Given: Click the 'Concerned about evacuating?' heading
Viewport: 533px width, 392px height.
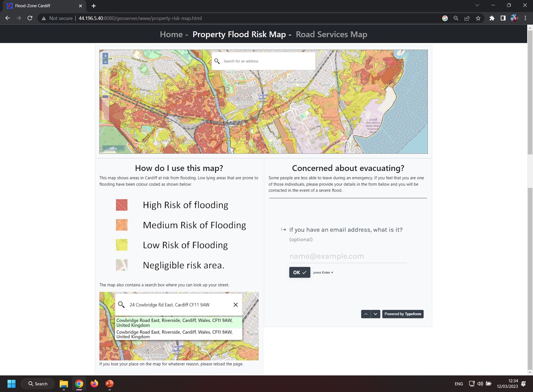Looking at the screenshot, I should tap(348, 168).
